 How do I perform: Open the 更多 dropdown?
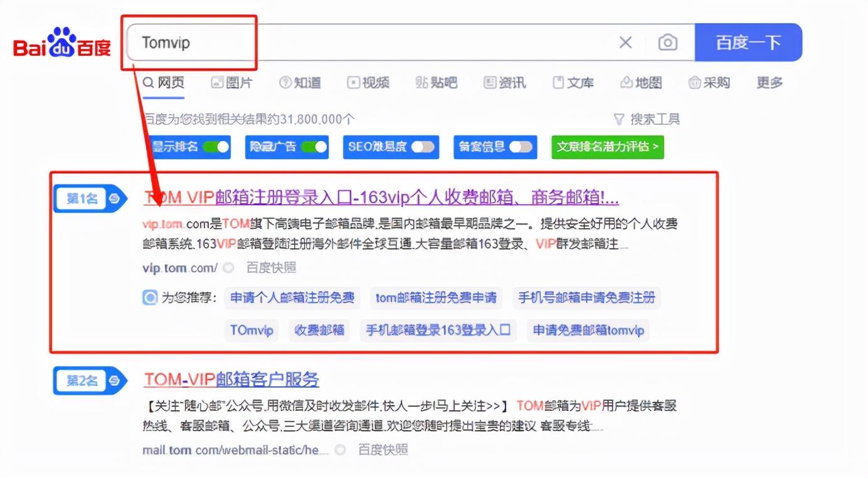tap(768, 82)
